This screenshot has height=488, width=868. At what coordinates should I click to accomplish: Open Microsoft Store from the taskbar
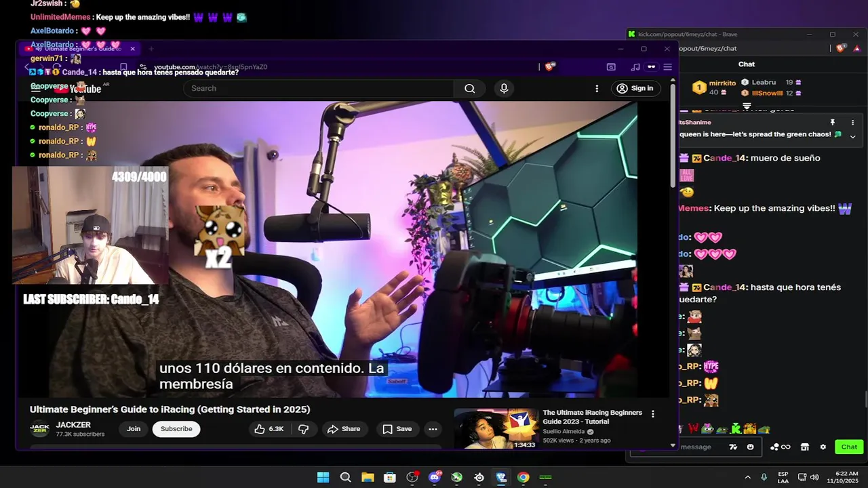[390, 477]
